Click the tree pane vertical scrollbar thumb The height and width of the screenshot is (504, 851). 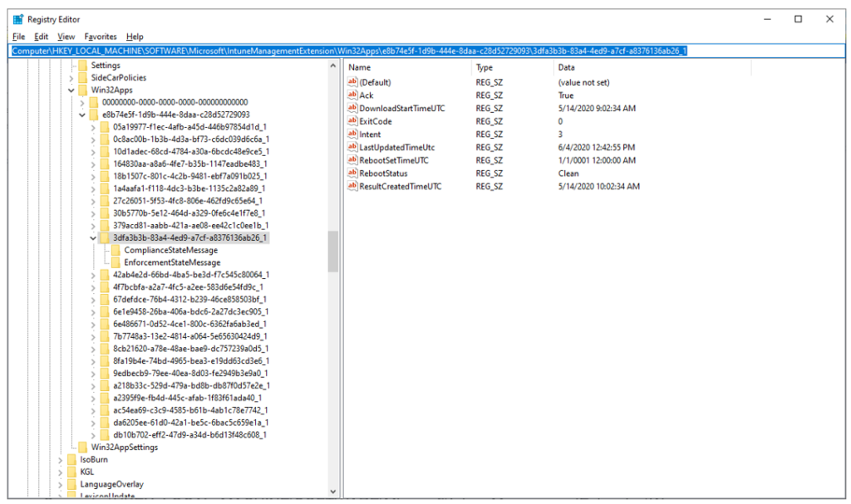pos(333,251)
